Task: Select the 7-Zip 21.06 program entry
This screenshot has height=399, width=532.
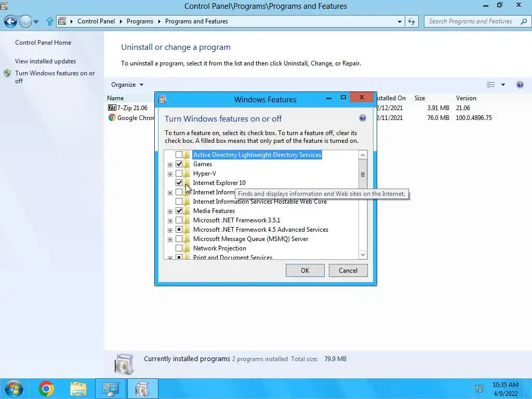Action: coord(132,108)
